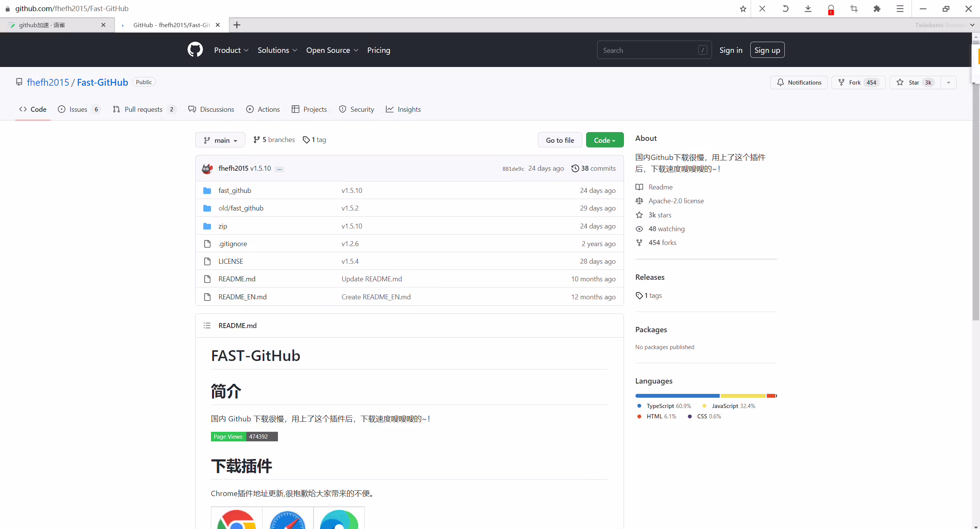This screenshot has height=529, width=980.
Task: Click the HTML red language bar segment
Action: [771, 396]
